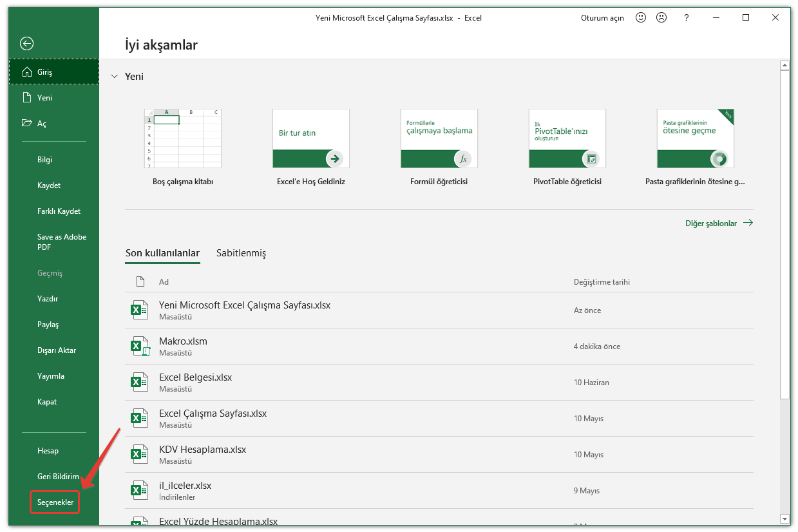
Task: Click the document icon in list header
Action: 140,281
